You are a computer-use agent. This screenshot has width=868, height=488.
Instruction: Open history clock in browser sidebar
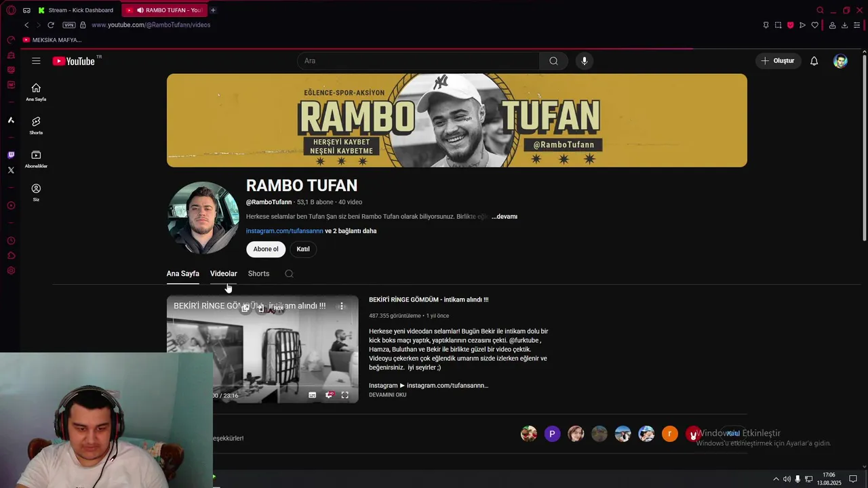pyautogui.click(x=11, y=241)
